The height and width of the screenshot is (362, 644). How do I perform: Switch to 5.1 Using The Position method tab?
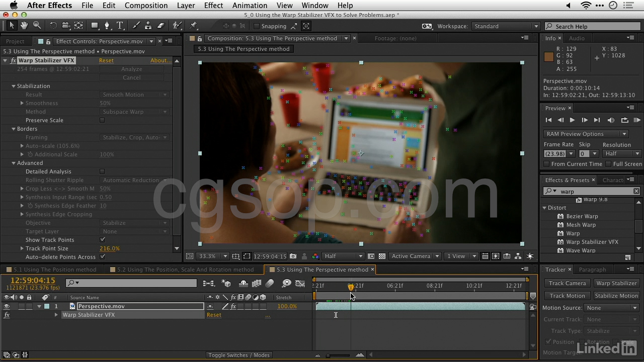55,269
